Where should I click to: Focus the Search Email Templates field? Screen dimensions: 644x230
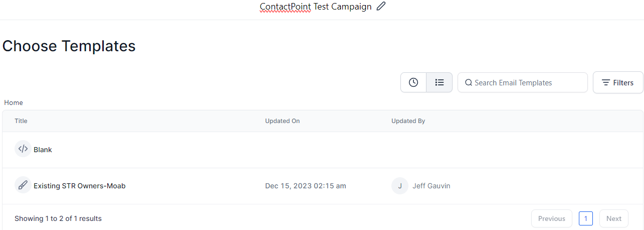pyautogui.click(x=523, y=82)
